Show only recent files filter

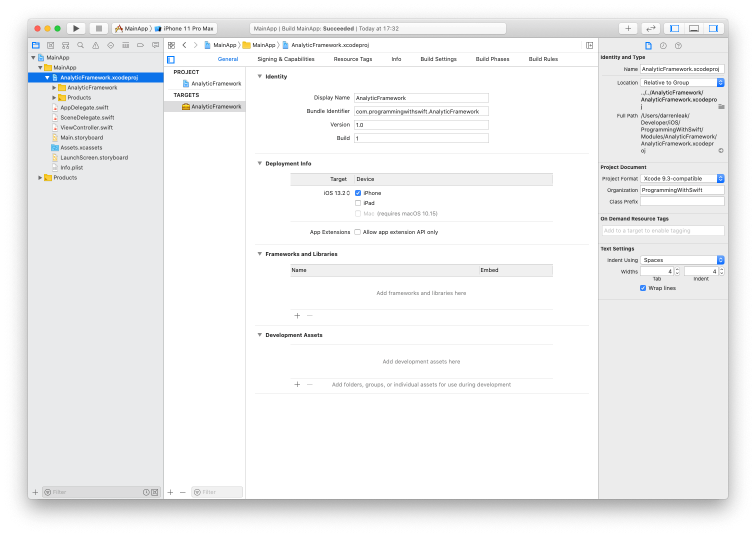(146, 492)
